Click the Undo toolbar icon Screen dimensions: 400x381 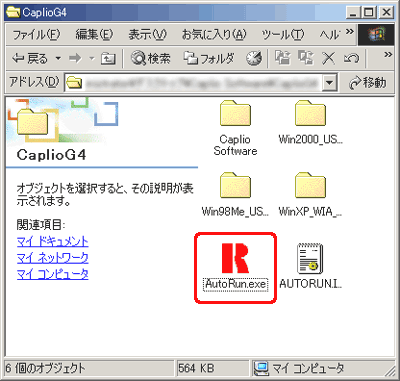351,59
